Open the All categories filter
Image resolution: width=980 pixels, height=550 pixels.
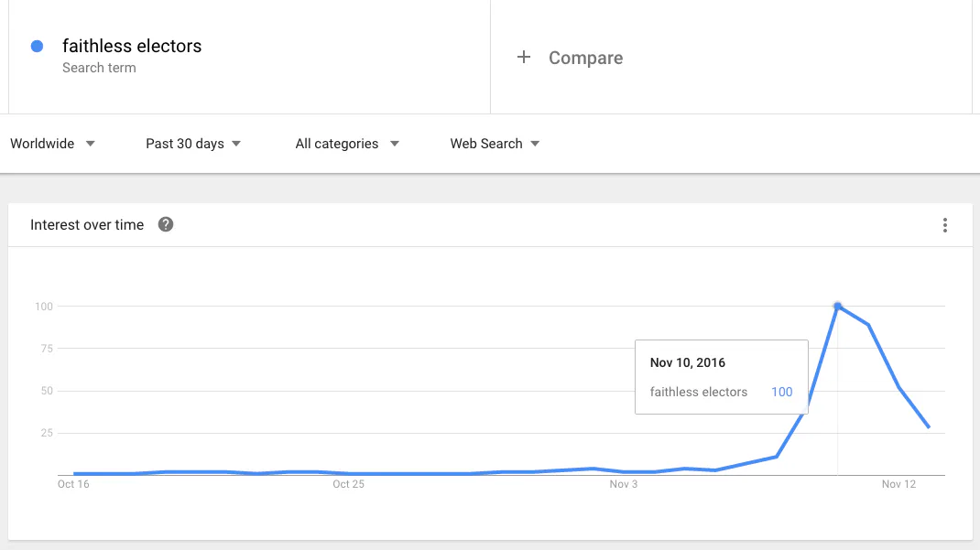347,144
